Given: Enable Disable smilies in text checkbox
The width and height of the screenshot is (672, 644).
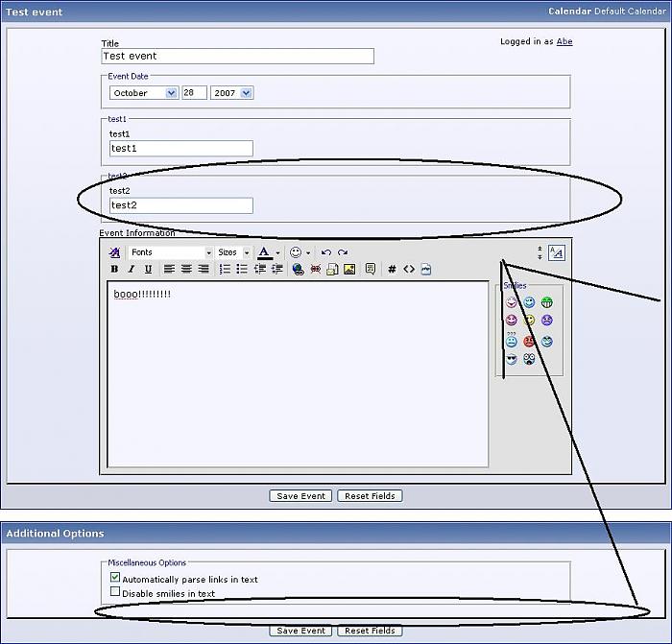Looking at the screenshot, I should (115, 593).
